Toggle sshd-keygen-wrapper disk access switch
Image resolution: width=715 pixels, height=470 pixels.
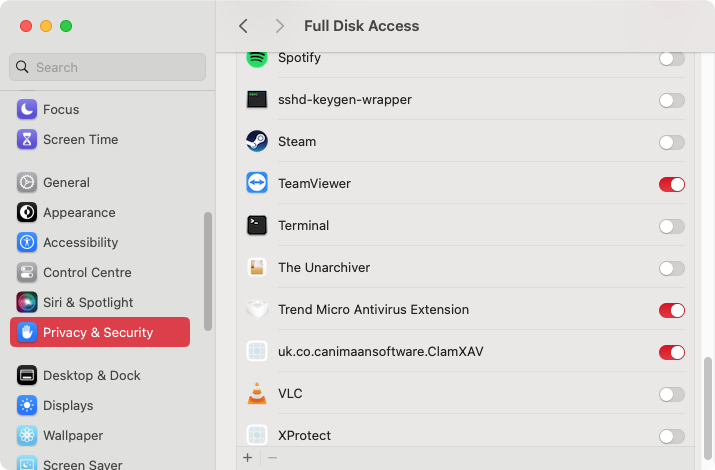tap(672, 100)
